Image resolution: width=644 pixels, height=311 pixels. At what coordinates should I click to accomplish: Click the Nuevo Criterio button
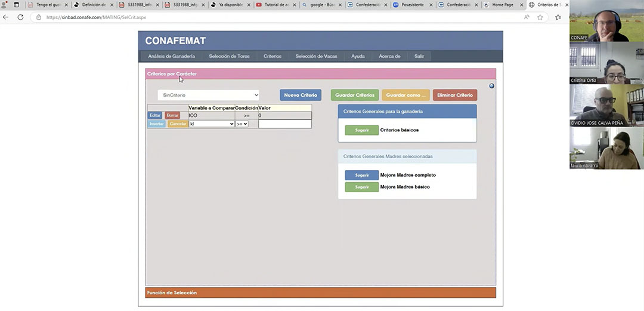[x=301, y=95]
